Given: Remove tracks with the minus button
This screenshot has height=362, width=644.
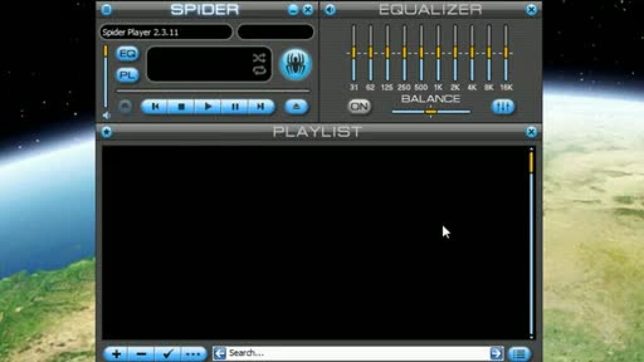Looking at the screenshot, I should [142, 354].
